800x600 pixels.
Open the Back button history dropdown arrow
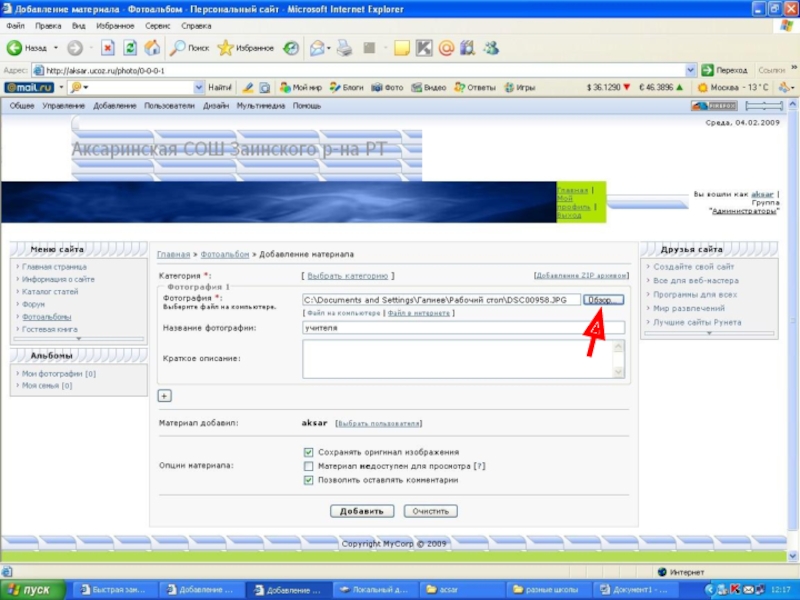[56, 48]
